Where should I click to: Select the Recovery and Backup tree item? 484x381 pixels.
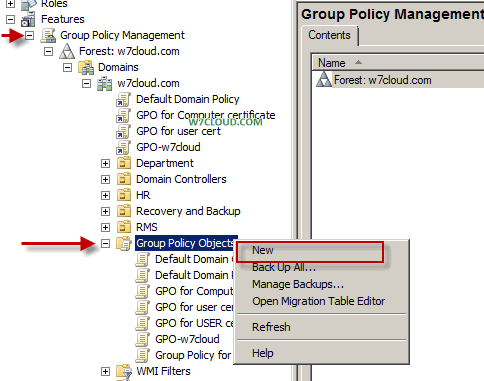point(188,211)
